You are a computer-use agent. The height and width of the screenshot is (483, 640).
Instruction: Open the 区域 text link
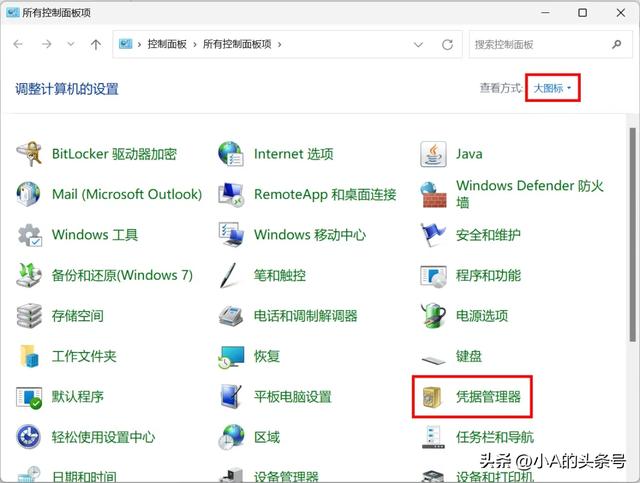267,437
